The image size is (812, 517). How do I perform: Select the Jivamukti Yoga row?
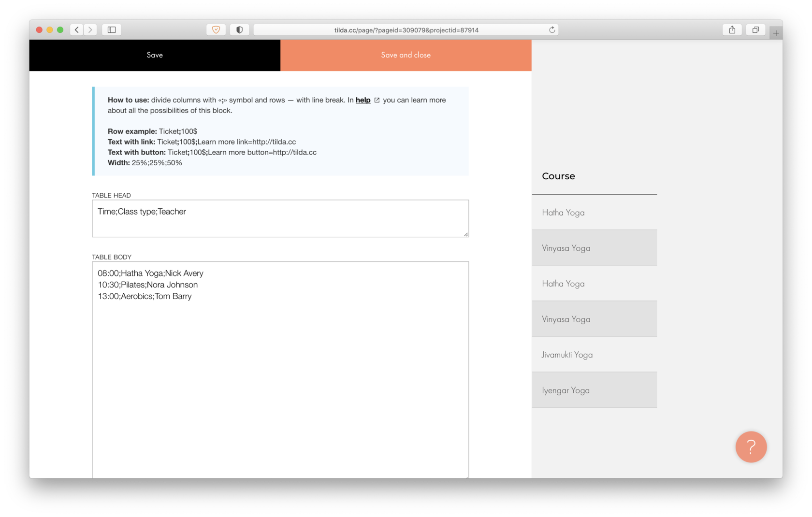click(594, 355)
